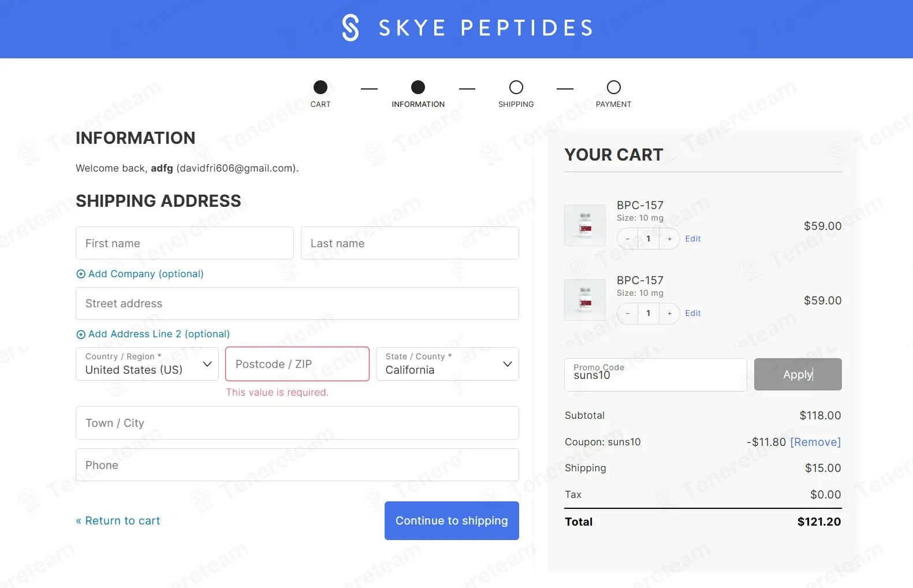913x588 pixels.
Task: Click the Edit link for second BPC-157
Action: 693,313
